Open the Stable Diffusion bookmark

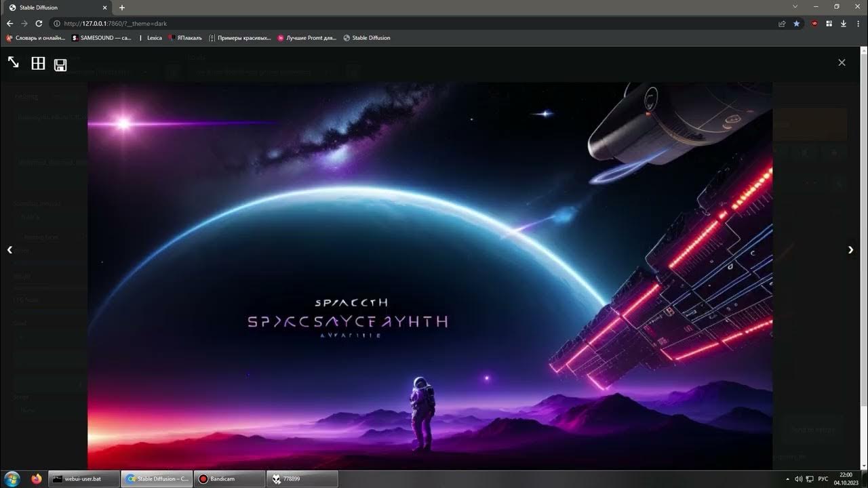pyautogui.click(x=367, y=38)
